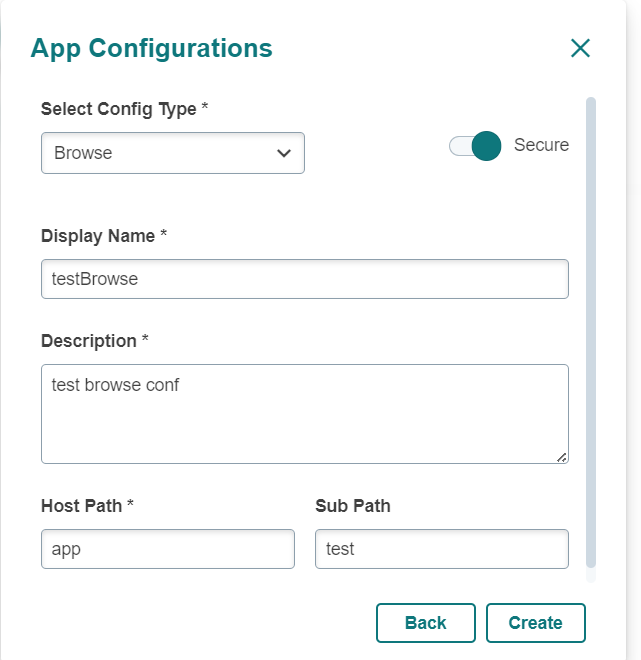The width and height of the screenshot is (641, 660).
Task: Click inside the Description text area
Action: [x=304, y=413]
